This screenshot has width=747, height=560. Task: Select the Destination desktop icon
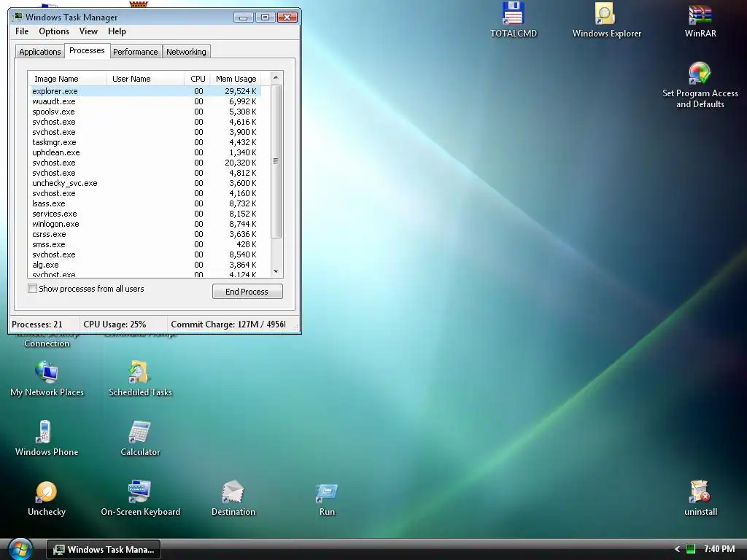pos(233,499)
